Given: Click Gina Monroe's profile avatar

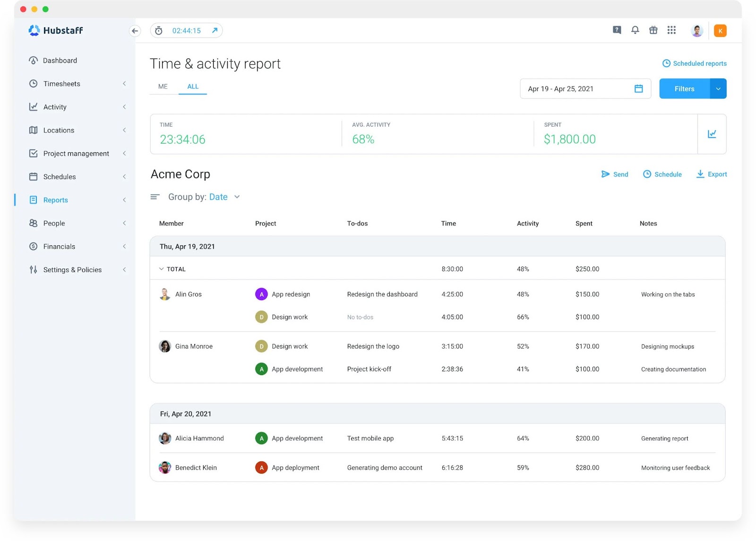Looking at the screenshot, I should click(x=165, y=346).
